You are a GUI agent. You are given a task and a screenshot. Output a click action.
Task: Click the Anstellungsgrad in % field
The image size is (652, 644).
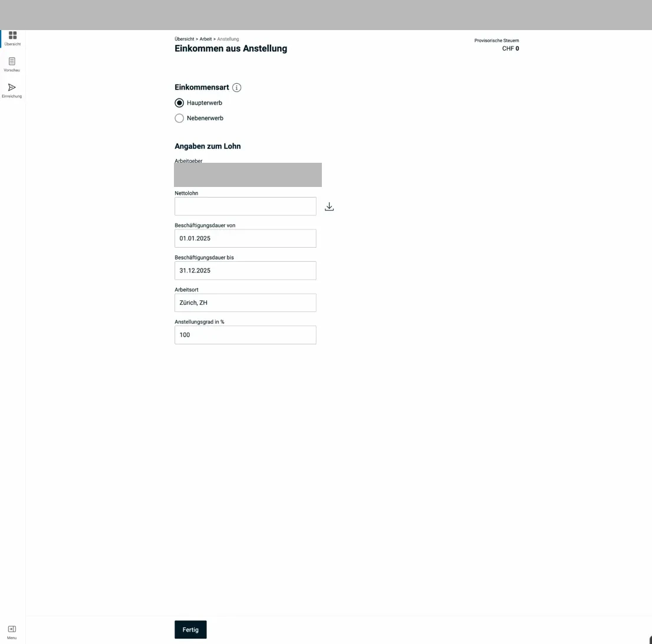point(245,335)
